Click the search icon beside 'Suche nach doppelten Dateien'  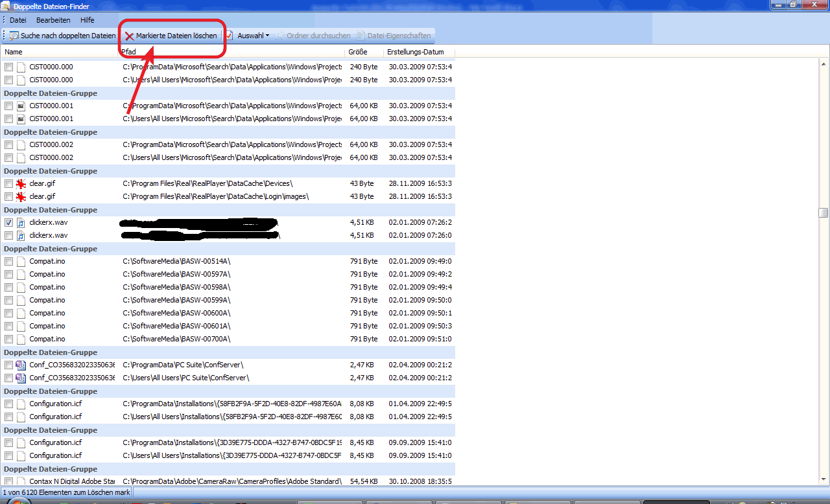(14, 36)
